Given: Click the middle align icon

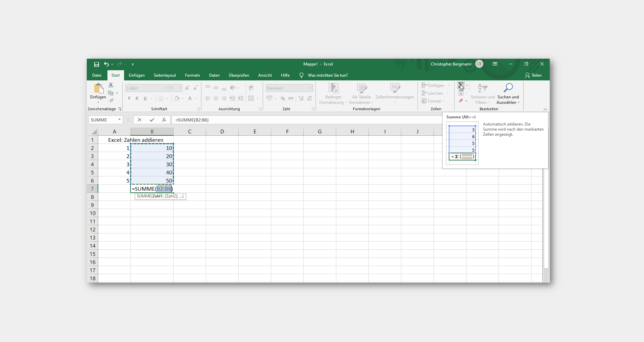Looking at the screenshot, I should (216, 88).
